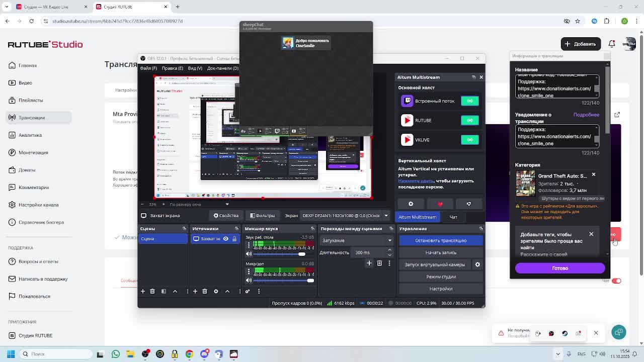Viewport: 644px width, 362px height.
Task: Click the Название stream title text field
Action: pyautogui.click(x=556, y=86)
